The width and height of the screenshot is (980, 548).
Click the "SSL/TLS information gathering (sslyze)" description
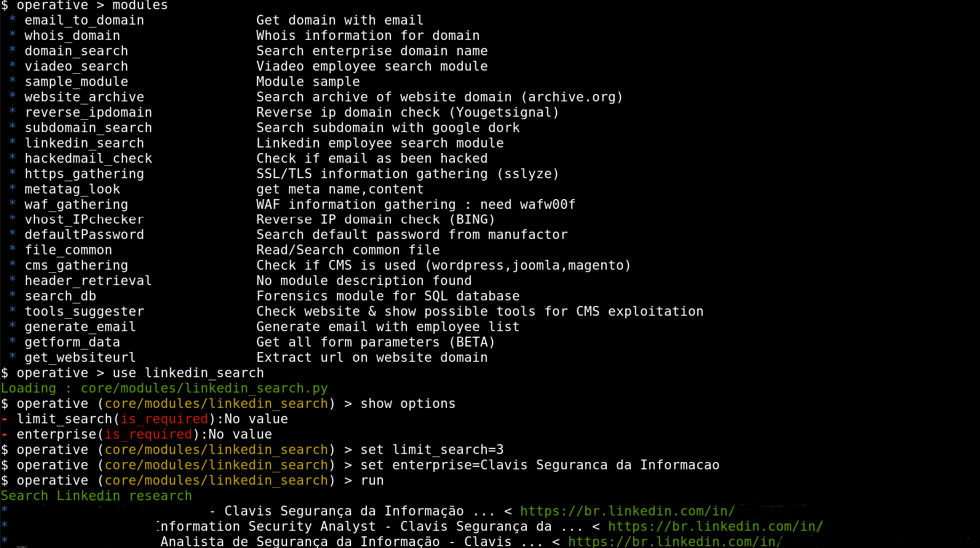click(x=407, y=174)
